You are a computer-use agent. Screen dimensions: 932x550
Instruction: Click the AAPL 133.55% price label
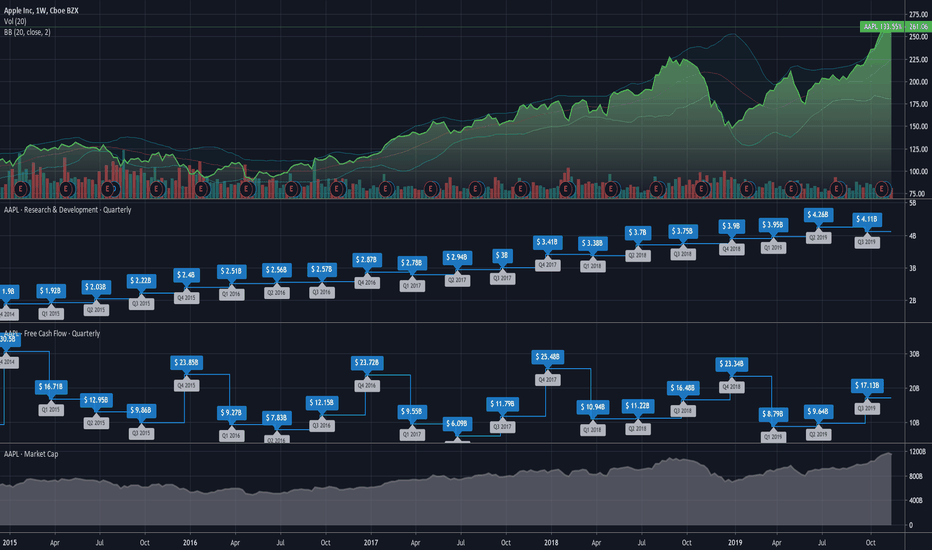coord(882,27)
